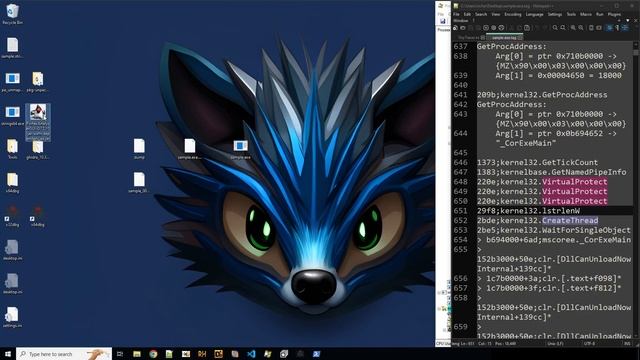The image size is (640, 360).
Task: Click the Zoom In icon in Notepad++ toolbar
Action: click(x=573, y=28)
